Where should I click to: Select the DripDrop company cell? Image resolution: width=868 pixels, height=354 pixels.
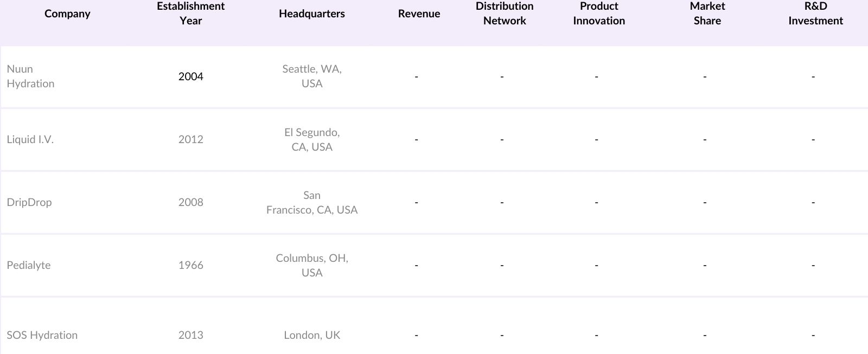tap(29, 202)
